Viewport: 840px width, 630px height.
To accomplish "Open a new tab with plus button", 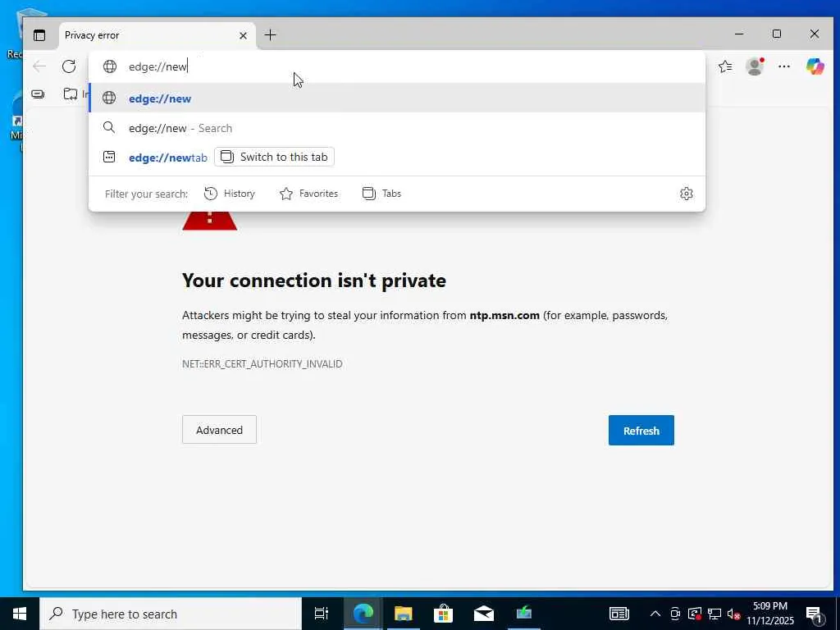I will (271, 34).
